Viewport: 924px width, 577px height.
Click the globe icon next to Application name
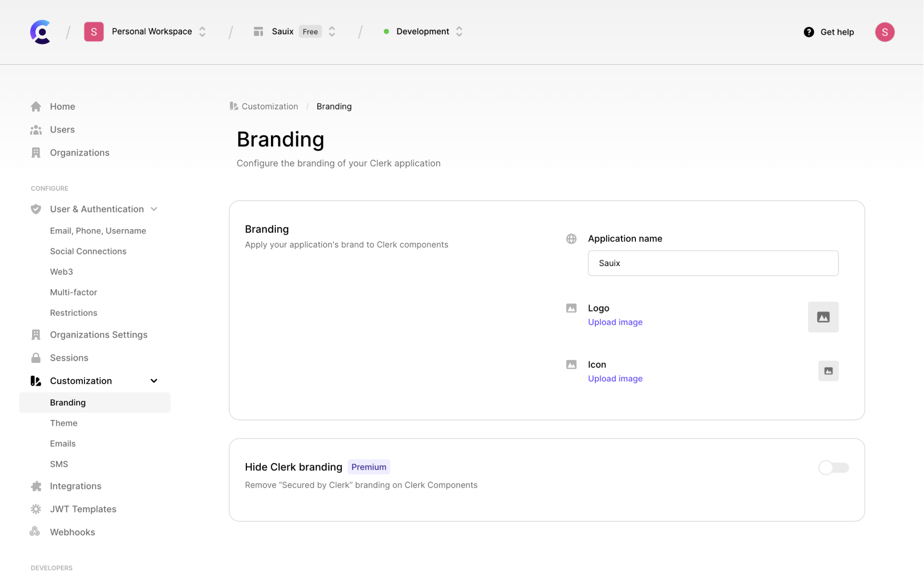[571, 239]
